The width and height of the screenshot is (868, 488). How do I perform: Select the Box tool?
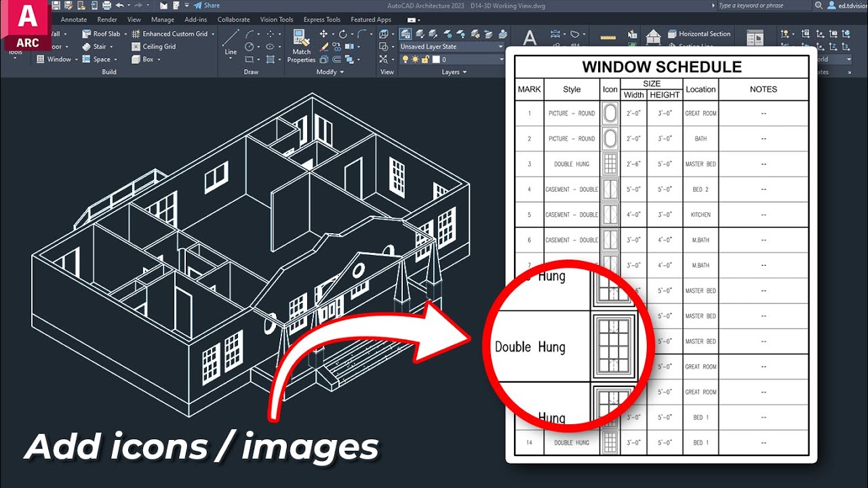142,59
